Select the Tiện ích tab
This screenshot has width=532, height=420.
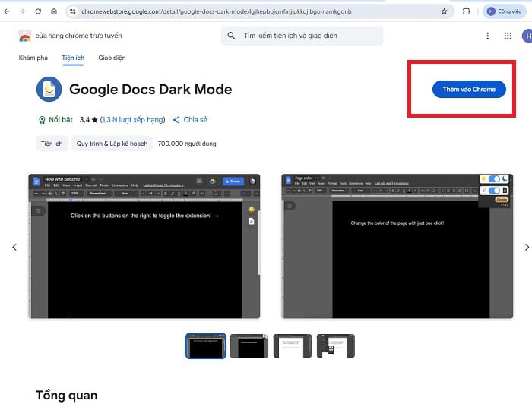point(73,58)
